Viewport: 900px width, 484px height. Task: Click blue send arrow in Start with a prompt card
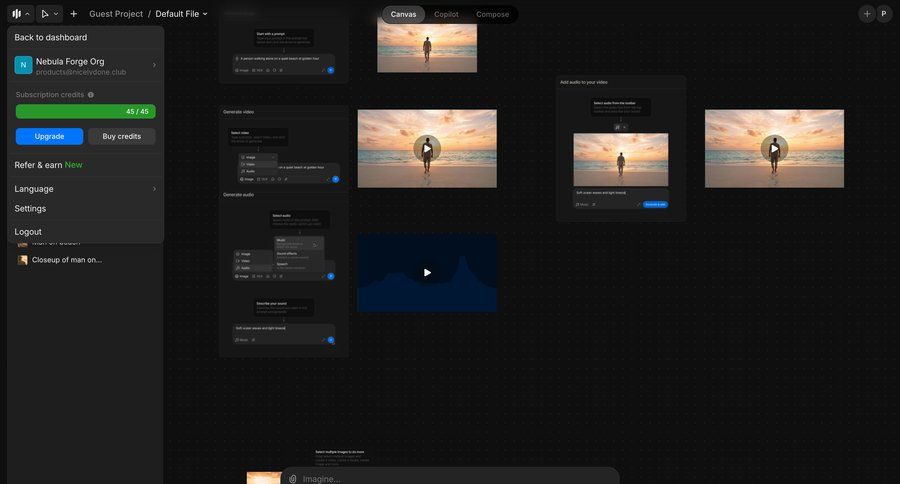331,70
